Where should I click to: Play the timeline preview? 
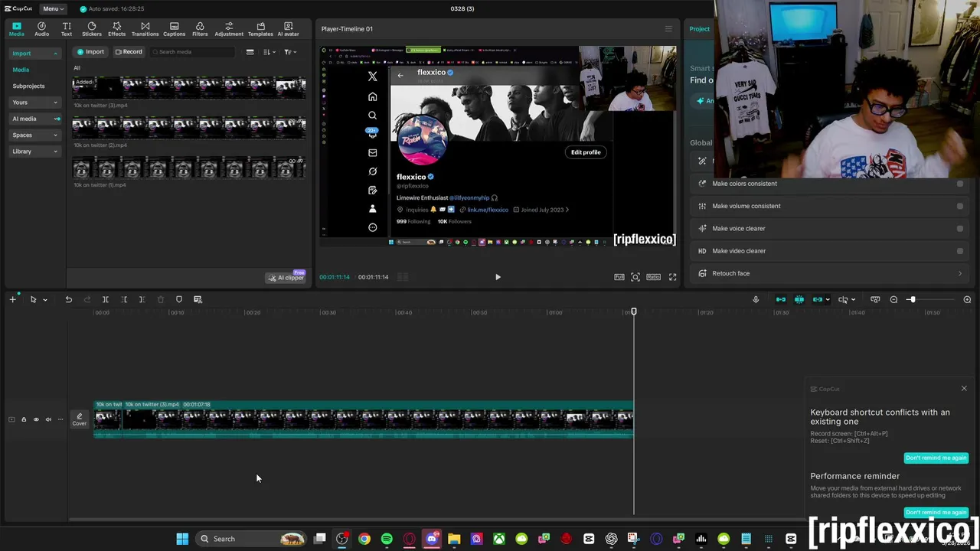pyautogui.click(x=498, y=277)
